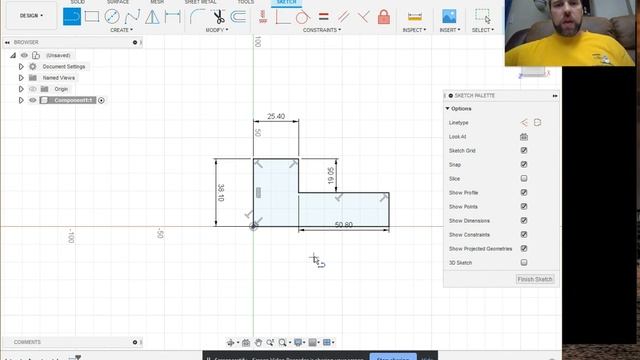This screenshot has width=640, height=360.
Task: Apply the Tangent constraint
Action: 302,17
